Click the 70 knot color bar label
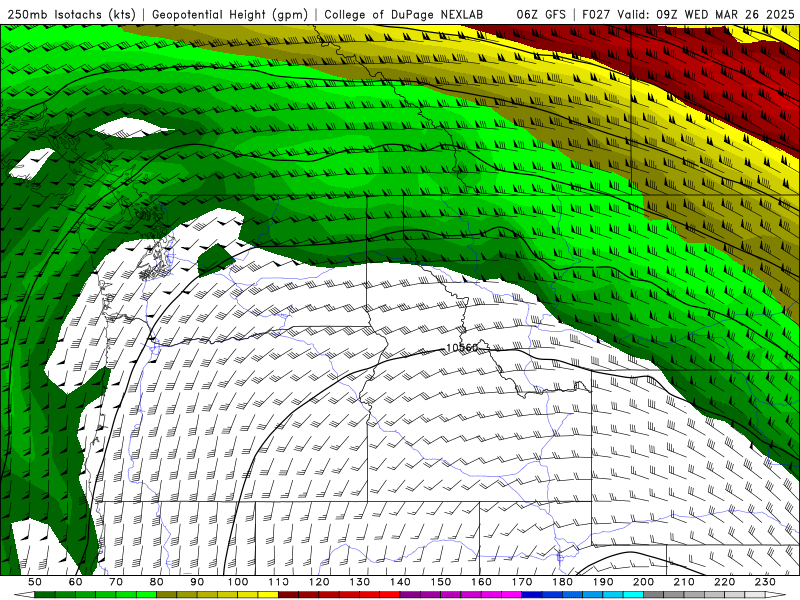This screenshot has height=600, width=800. pyautogui.click(x=116, y=582)
